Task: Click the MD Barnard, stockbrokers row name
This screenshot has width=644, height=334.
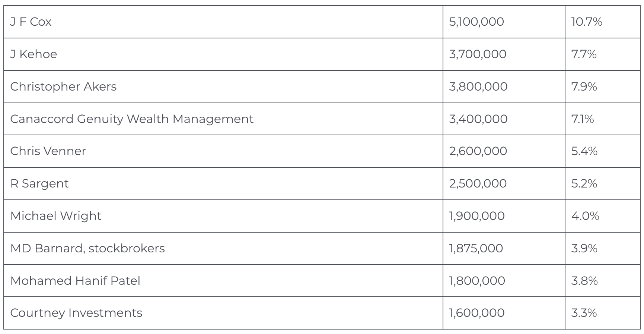Action: [x=87, y=248]
